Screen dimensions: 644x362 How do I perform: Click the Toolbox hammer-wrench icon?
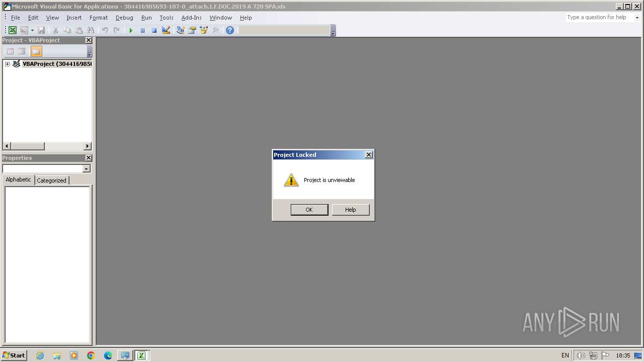click(215, 30)
